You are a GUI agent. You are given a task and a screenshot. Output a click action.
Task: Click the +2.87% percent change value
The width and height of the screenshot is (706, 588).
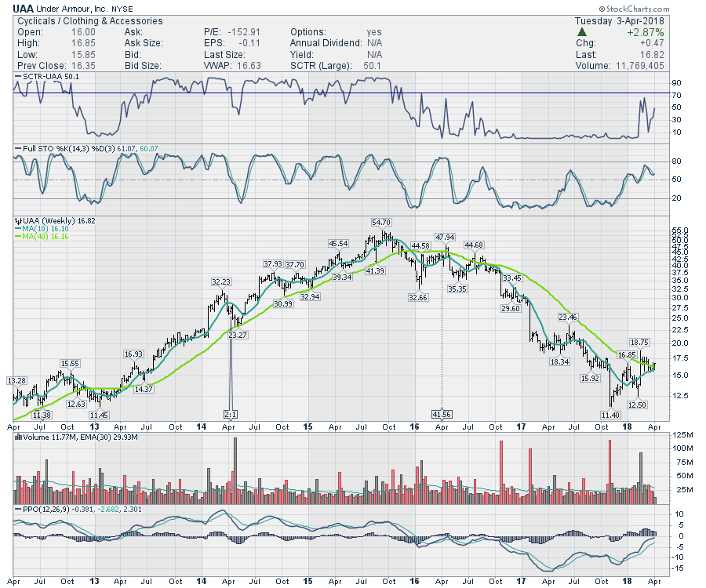(645, 32)
